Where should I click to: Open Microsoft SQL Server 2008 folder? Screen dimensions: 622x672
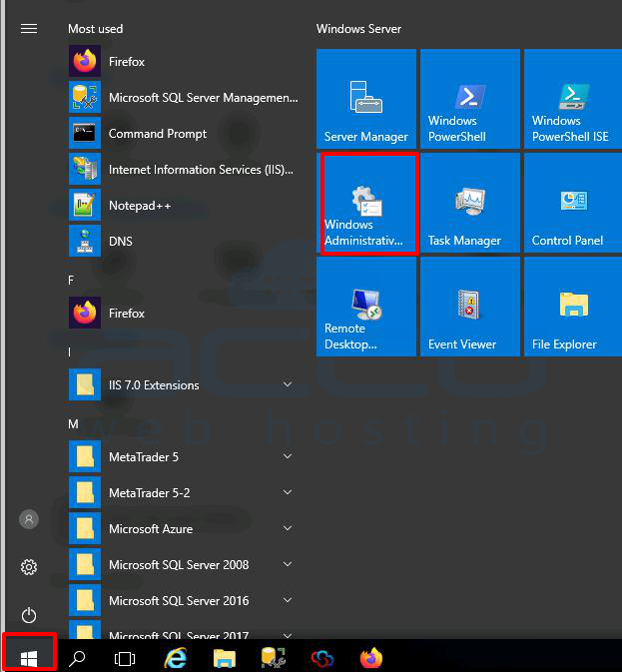[184, 565]
